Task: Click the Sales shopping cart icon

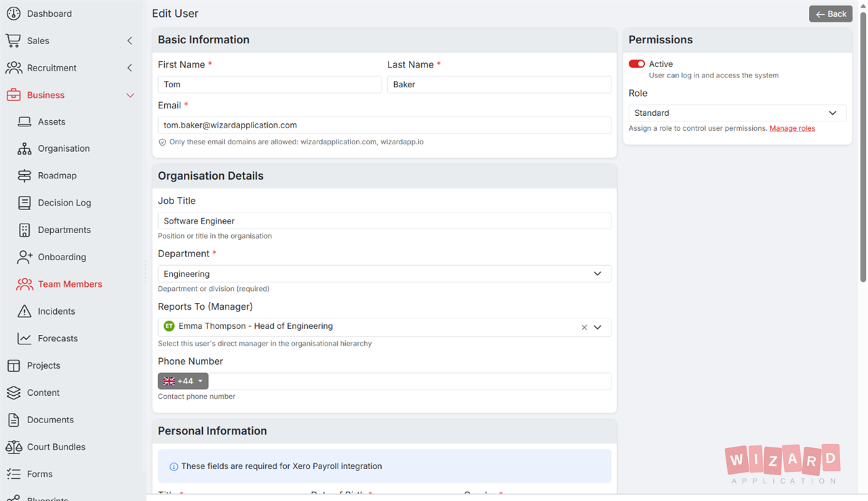Action: 14,41
